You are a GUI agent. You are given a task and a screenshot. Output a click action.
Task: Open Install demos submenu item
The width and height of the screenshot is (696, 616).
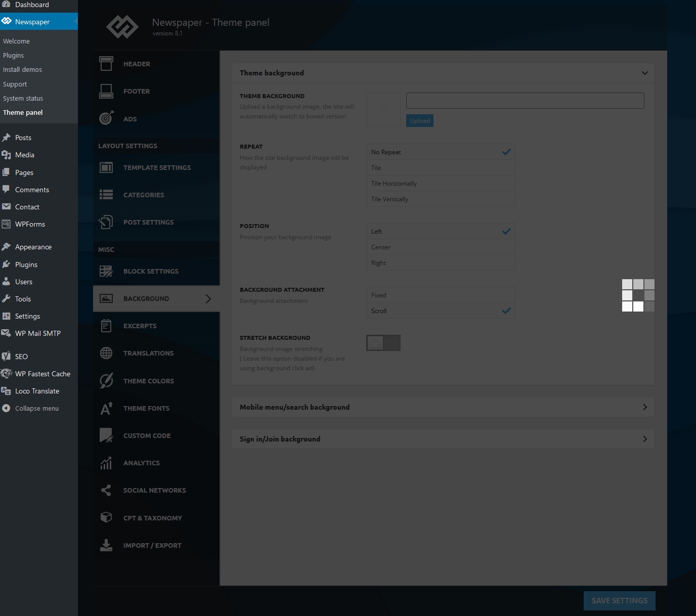click(x=22, y=69)
